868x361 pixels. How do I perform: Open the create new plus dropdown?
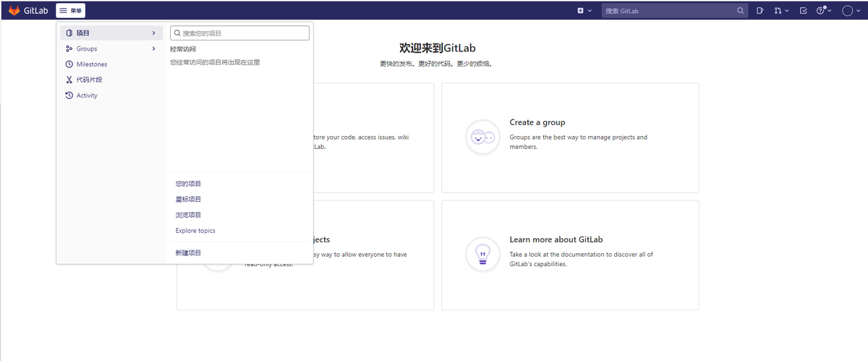(584, 11)
